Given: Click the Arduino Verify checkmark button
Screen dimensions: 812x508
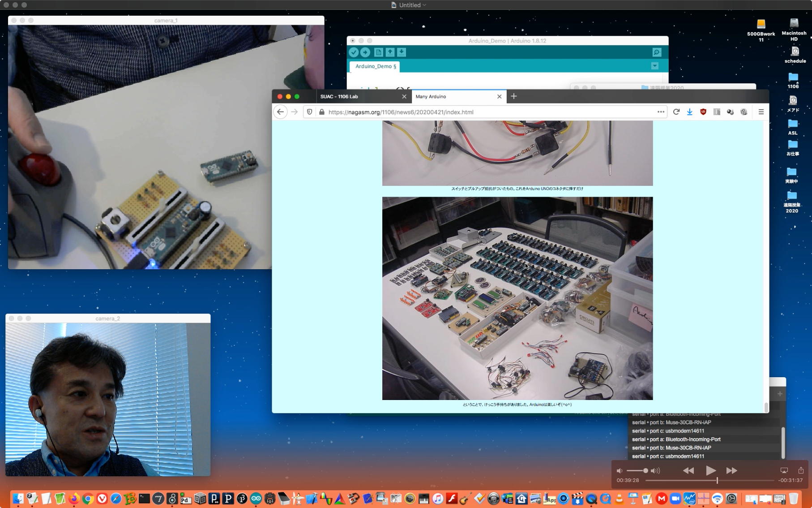Looking at the screenshot, I should pyautogui.click(x=354, y=52).
